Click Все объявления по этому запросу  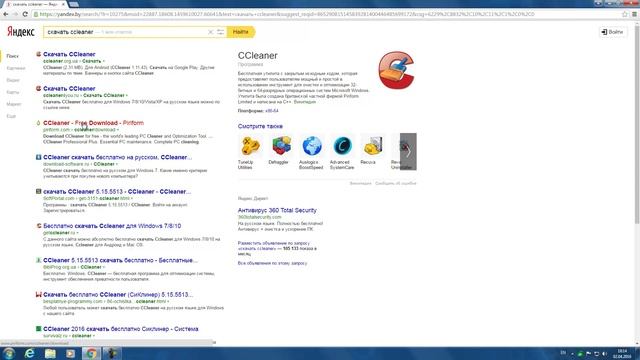(x=272, y=263)
